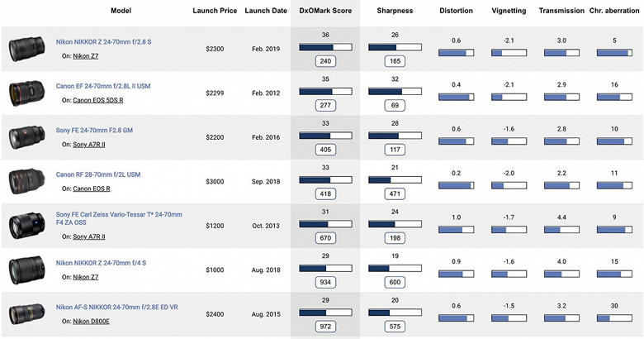The height and width of the screenshot is (339, 644).
Task: Open Nikon NIKKOR Z 24-70mm f/2.8 S link
Action: (103, 41)
